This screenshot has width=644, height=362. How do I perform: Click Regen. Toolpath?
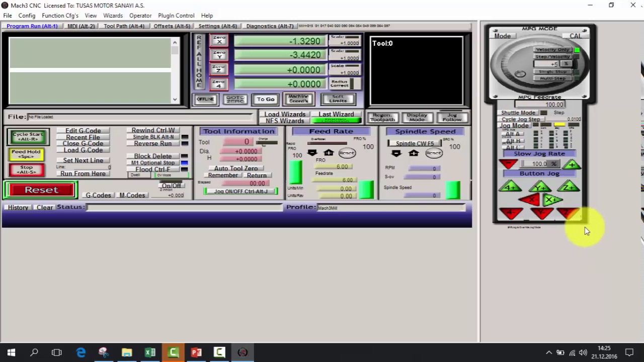382,117
